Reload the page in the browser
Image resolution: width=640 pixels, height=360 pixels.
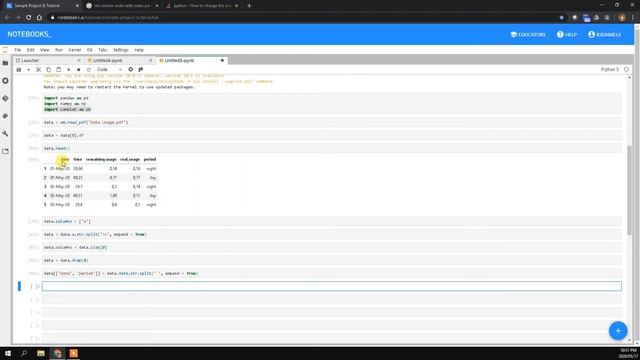(x=29, y=18)
